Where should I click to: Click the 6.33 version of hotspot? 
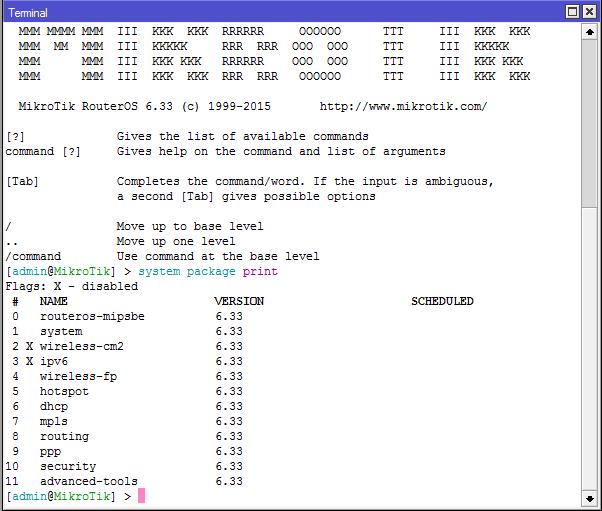point(229,392)
